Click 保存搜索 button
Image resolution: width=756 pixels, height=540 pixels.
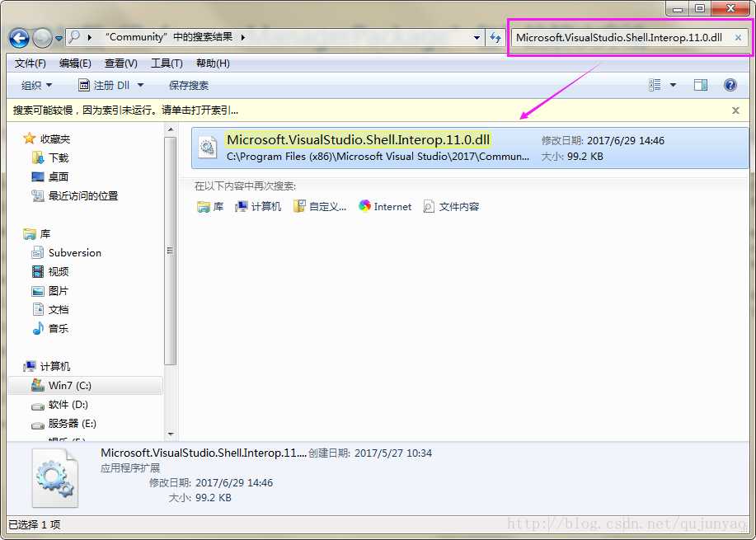click(x=189, y=86)
